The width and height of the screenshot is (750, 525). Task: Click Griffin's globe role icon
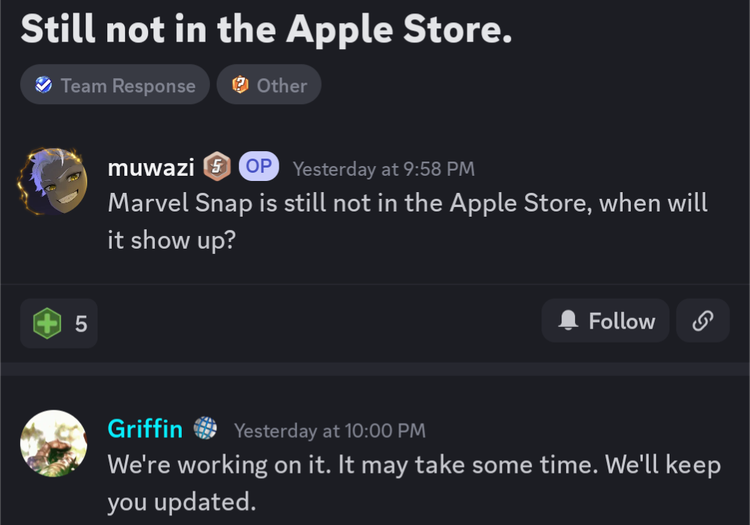[205, 428]
